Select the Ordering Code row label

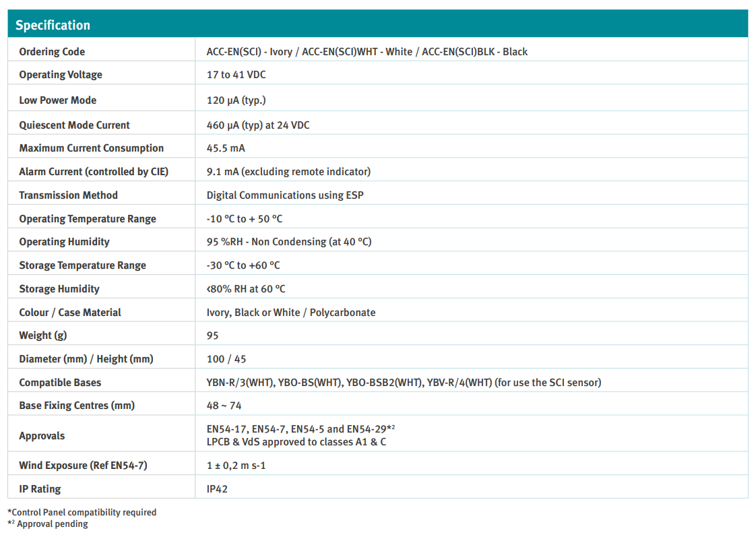point(52,52)
